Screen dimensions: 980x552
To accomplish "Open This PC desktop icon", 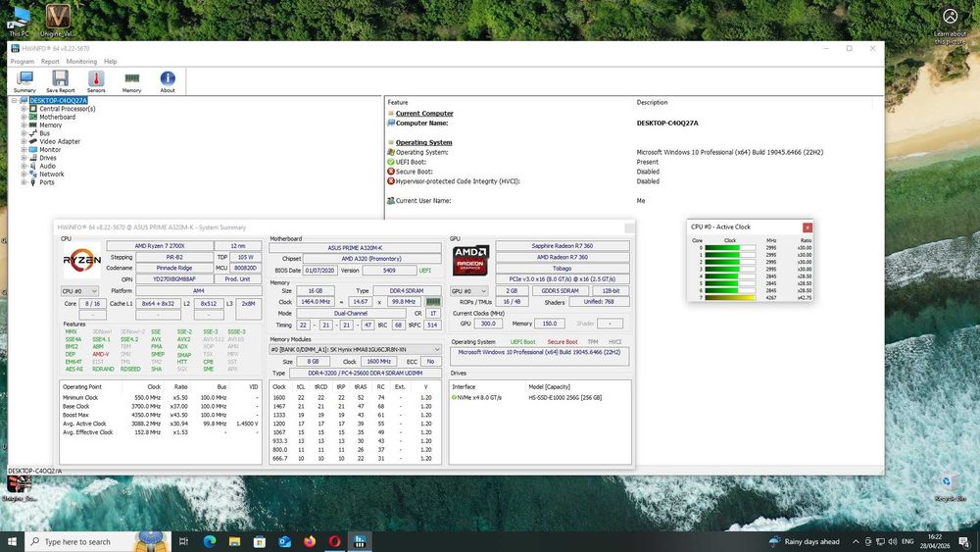I will click(x=19, y=21).
